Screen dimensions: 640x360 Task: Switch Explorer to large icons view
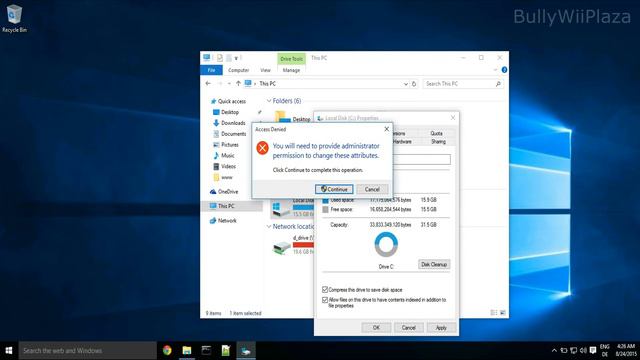pyautogui.click(x=503, y=313)
